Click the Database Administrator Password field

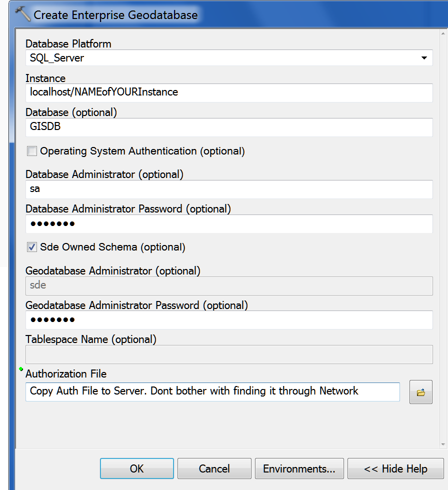[228, 224]
